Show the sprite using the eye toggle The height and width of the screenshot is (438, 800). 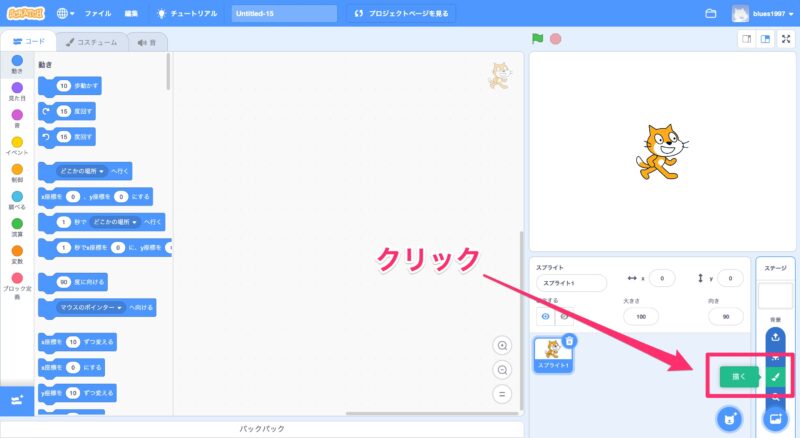(x=546, y=316)
